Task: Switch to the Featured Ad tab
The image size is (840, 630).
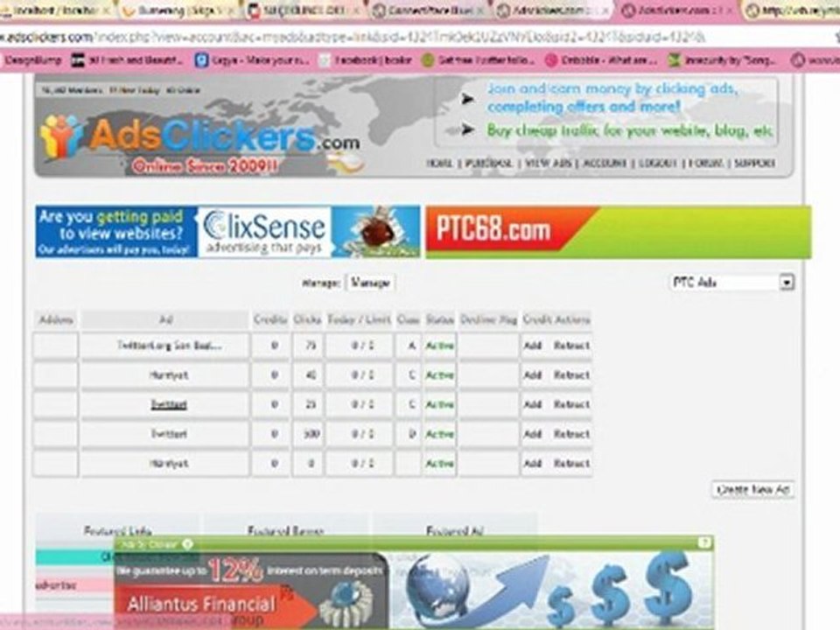Action: click(455, 530)
